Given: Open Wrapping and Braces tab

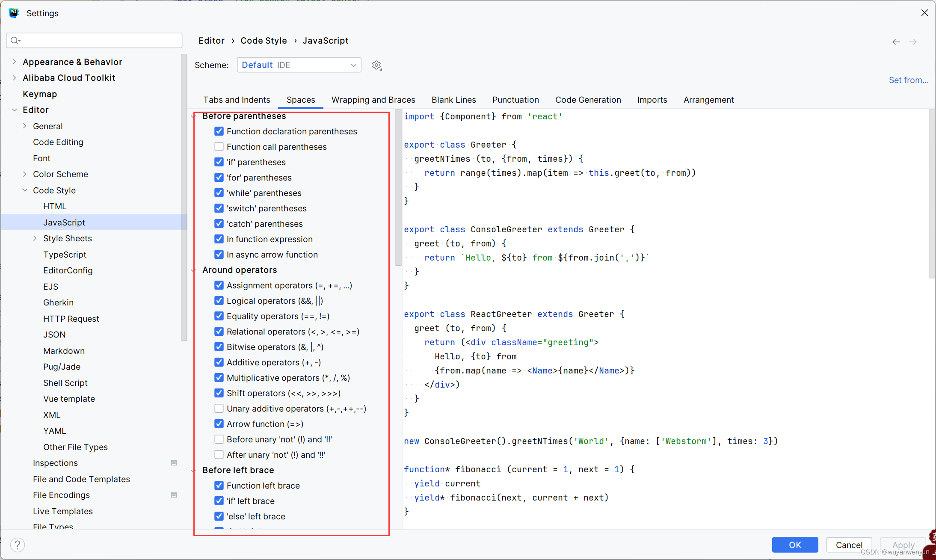Looking at the screenshot, I should coord(373,100).
